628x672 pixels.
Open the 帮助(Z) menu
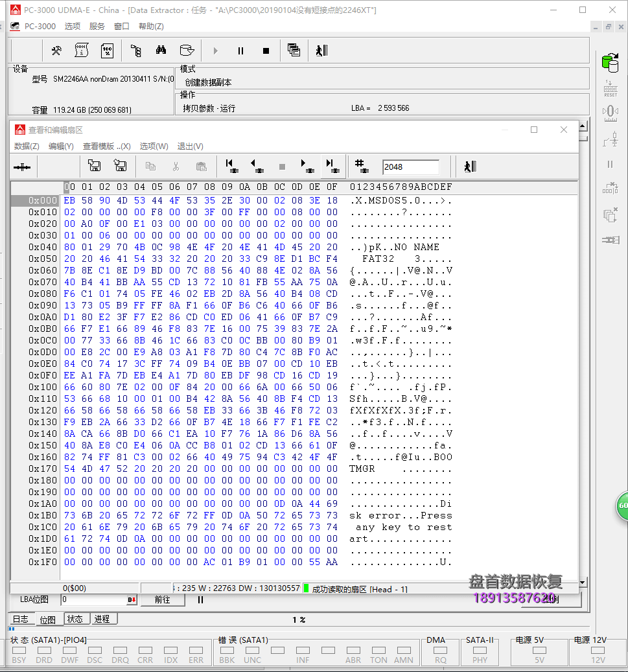[x=151, y=27]
